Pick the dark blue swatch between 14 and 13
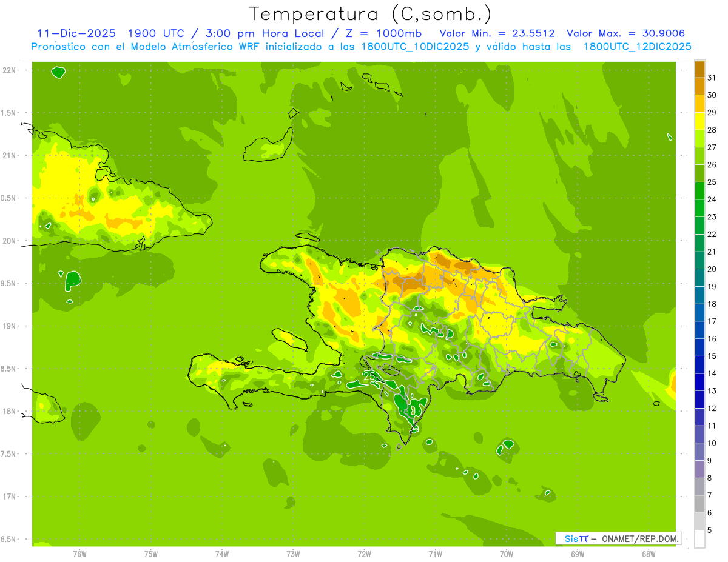Image resolution: width=728 pixels, height=562 pixels. coord(699,383)
